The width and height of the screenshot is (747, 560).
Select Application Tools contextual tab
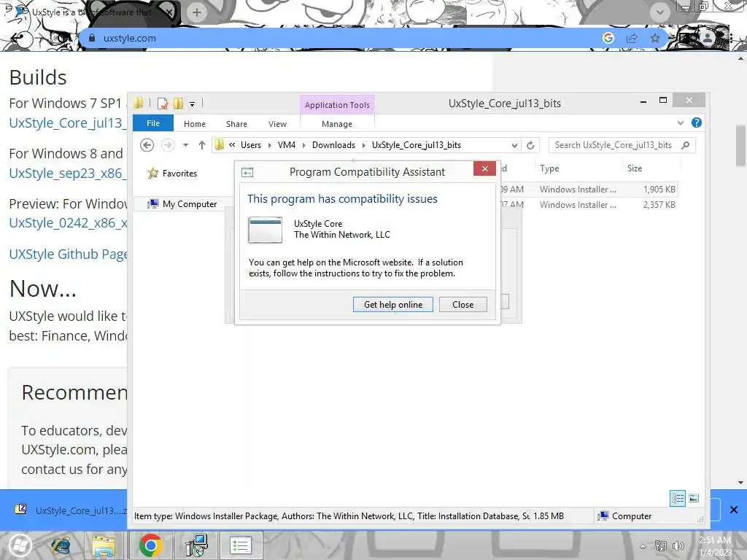tap(337, 105)
